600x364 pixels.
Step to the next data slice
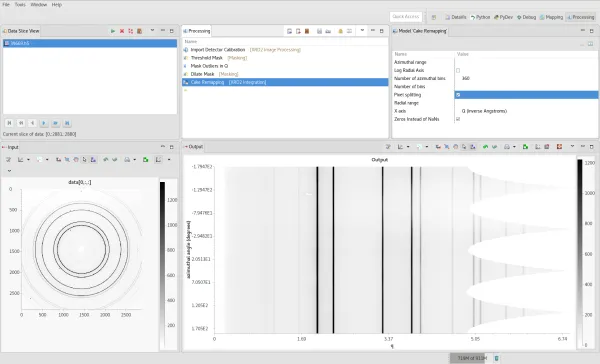(44, 123)
